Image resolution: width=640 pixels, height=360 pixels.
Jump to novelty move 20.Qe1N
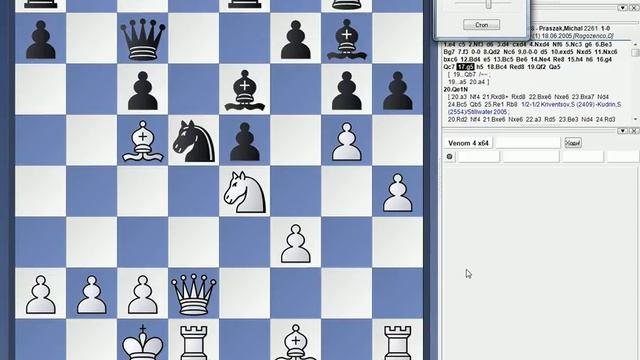[456, 89]
